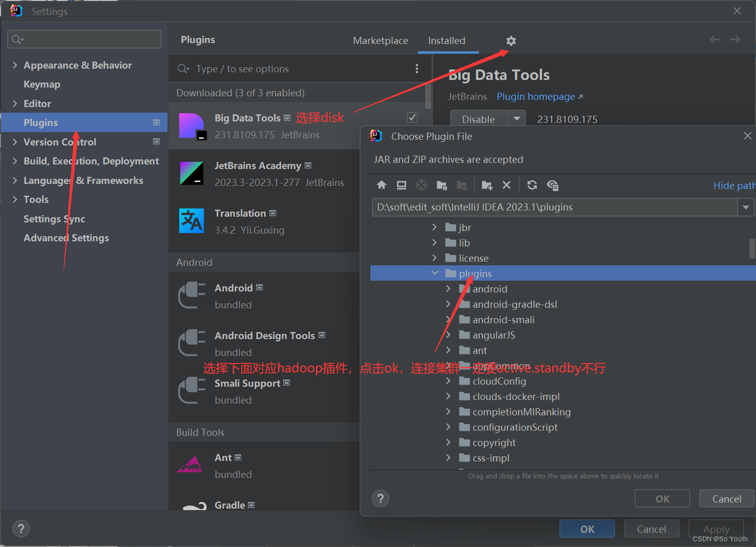Toggle the Big Data Tools enabled checkbox

point(412,117)
